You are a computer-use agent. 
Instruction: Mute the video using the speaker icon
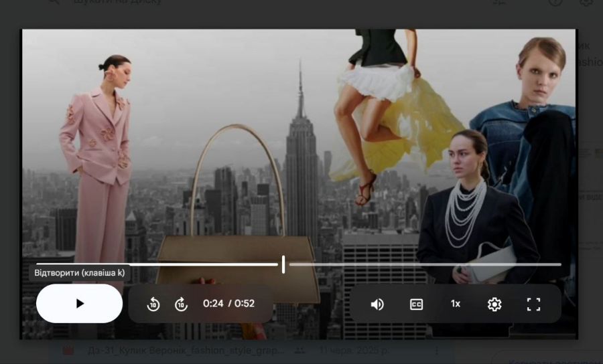point(377,304)
